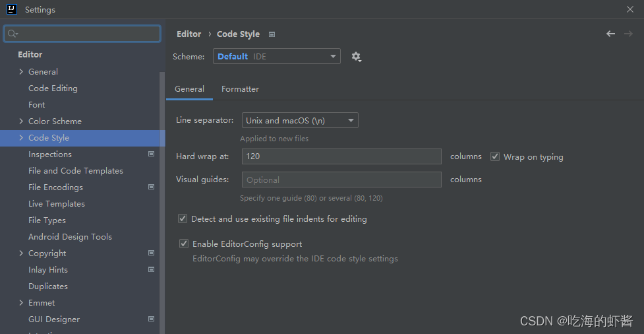This screenshot has width=644, height=334.
Task: Expand the Code Style tree node
Action: (21, 138)
